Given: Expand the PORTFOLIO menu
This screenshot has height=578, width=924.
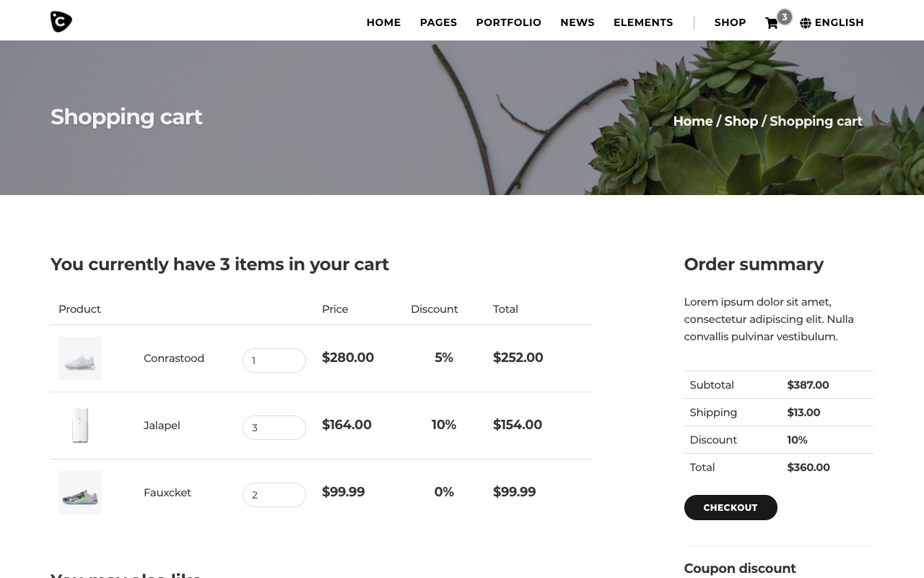Looking at the screenshot, I should point(508,22).
